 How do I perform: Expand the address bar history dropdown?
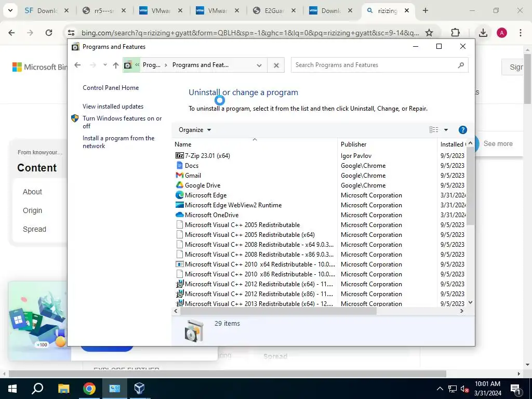point(259,65)
